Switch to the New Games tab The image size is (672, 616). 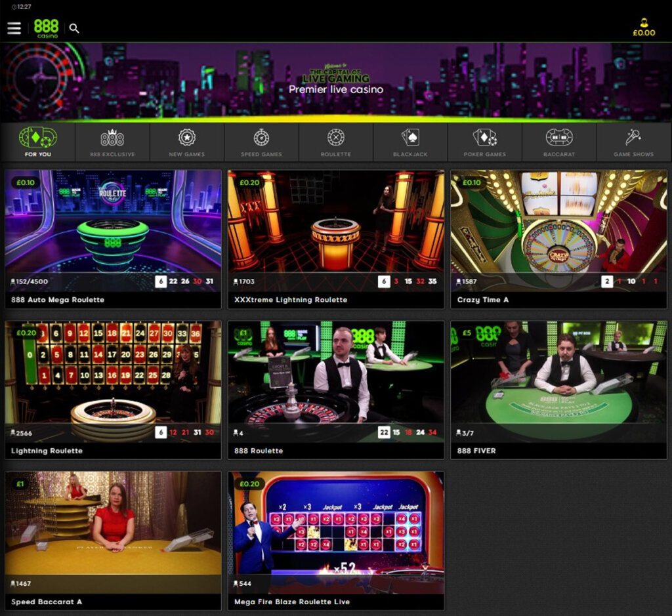[186, 142]
